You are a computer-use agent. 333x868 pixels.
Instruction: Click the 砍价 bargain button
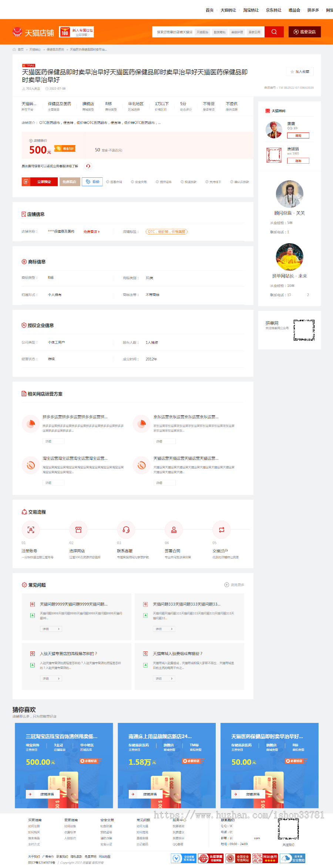(x=92, y=182)
